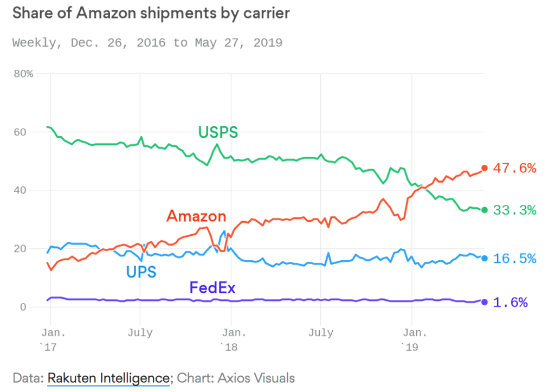Click the chart title about Amazon shipments
Screen dimensions: 555x392
tap(151, 14)
